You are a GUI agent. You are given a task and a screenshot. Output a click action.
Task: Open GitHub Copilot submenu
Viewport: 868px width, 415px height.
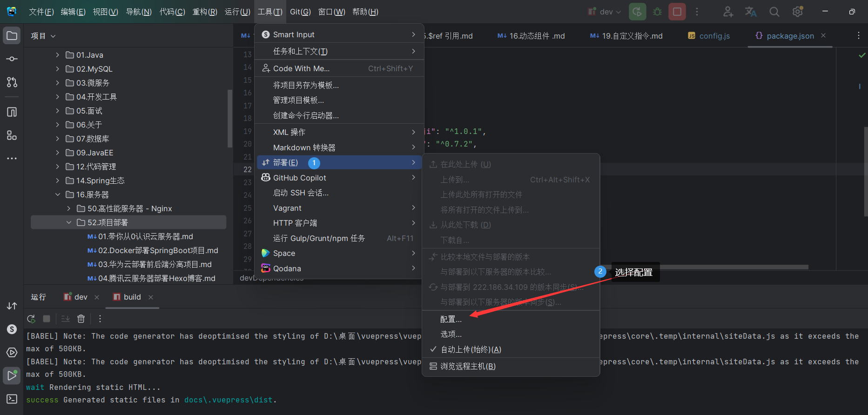tap(339, 178)
